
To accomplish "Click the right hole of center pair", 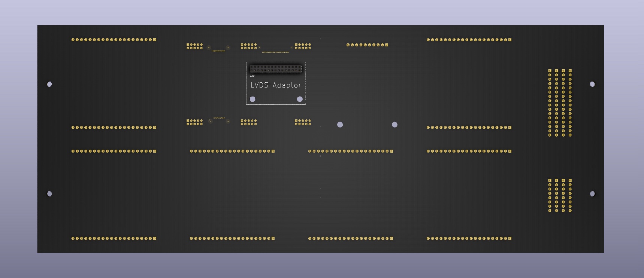I will (x=394, y=125).
